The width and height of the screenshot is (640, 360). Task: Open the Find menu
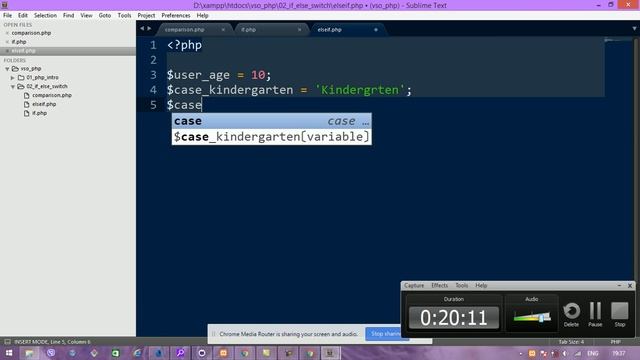pos(69,16)
